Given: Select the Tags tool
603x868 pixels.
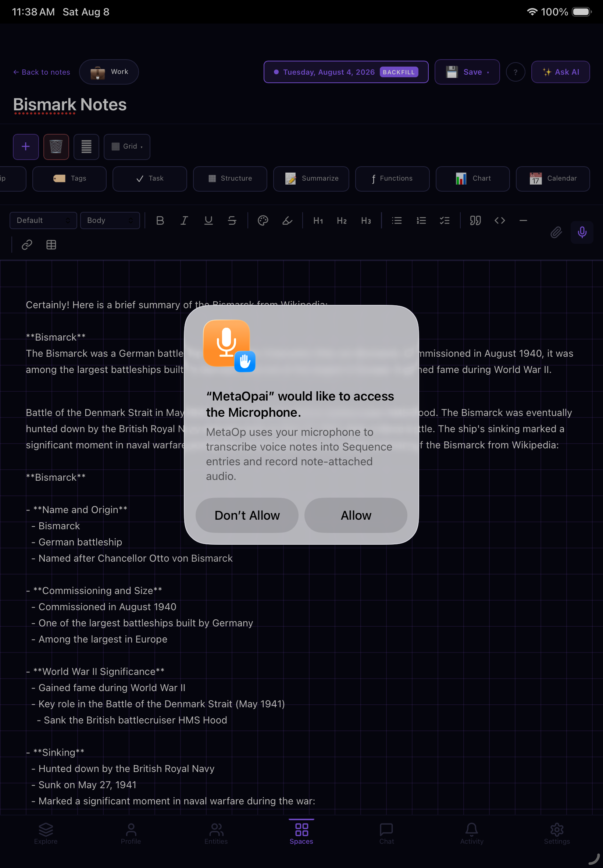Looking at the screenshot, I should click(69, 179).
